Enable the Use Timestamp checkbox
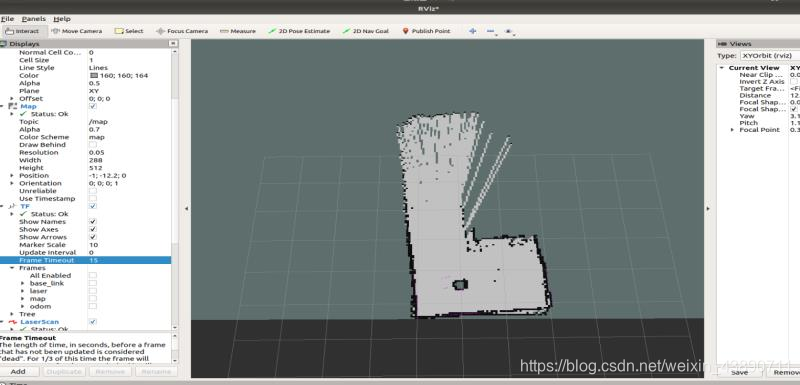This screenshot has height=385, width=800. click(93, 198)
